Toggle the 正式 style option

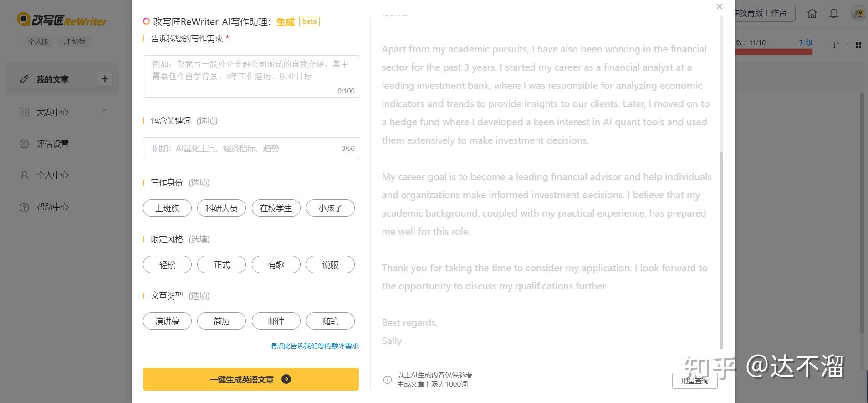[x=221, y=265]
